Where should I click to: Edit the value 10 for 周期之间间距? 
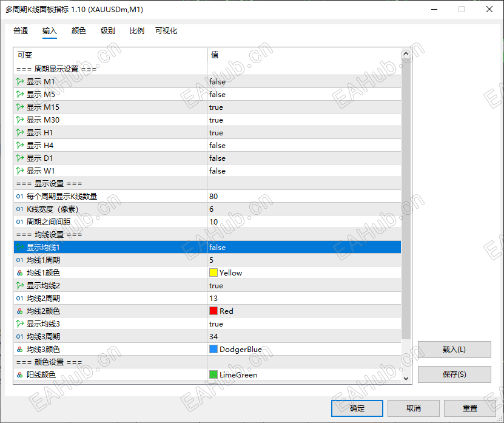304,222
